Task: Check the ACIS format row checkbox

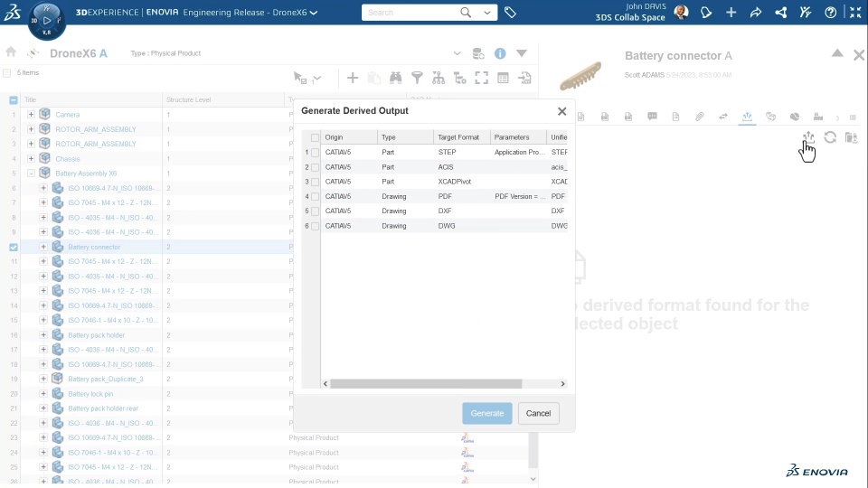Action: point(315,167)
